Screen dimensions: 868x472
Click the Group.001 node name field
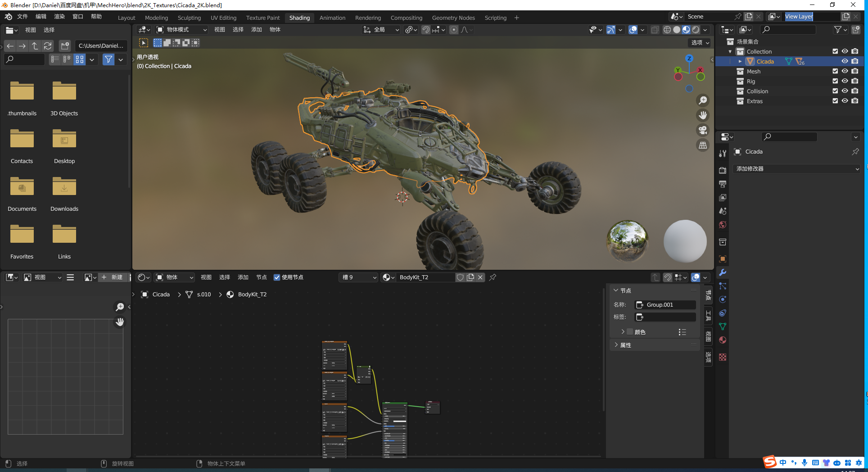(x=665, y=305)
